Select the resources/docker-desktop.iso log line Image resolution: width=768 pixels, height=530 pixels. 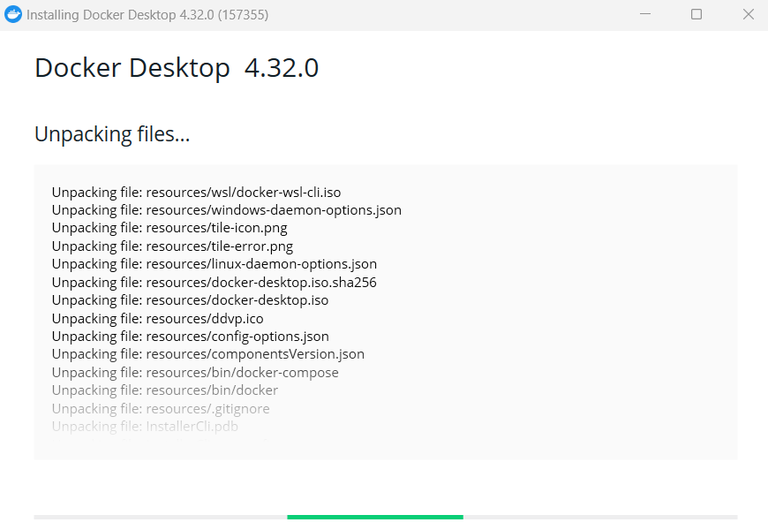coord(190,300)
